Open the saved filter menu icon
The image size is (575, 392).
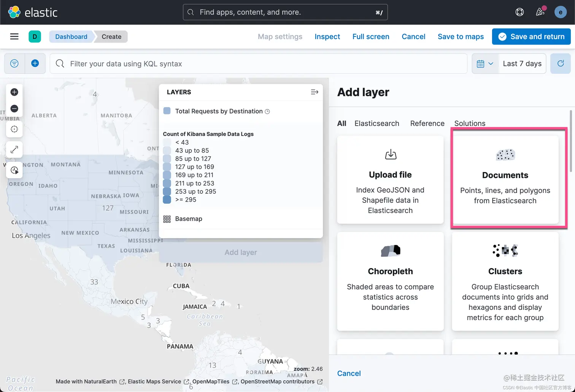(14, 63)
